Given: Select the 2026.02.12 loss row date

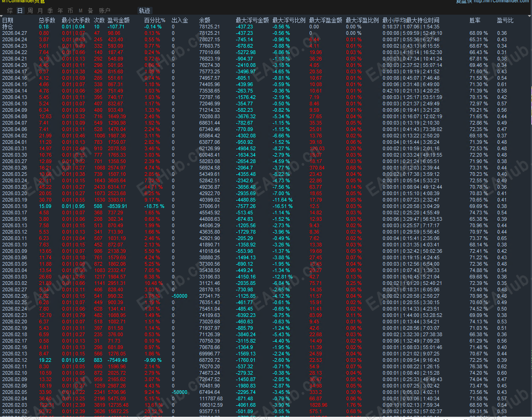Looking at the screenshot, I should pos(15,360).
